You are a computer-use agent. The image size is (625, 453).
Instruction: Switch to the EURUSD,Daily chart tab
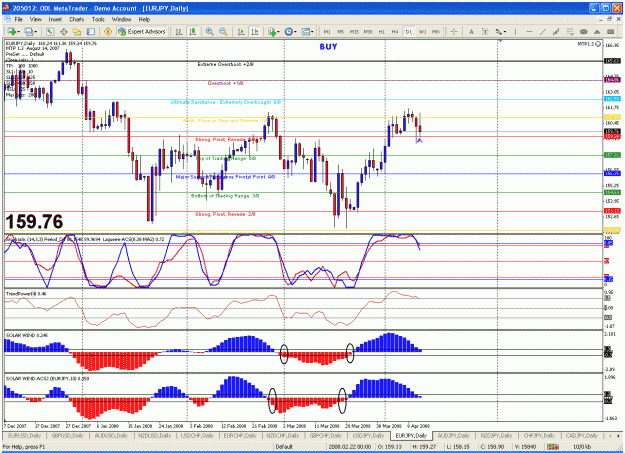pyautogui.click(x=25, y=435)
